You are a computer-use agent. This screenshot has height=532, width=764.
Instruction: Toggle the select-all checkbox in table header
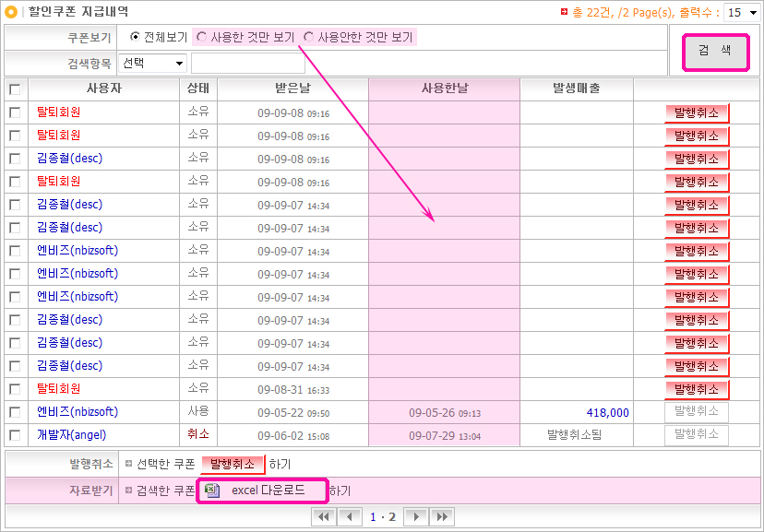15,89
